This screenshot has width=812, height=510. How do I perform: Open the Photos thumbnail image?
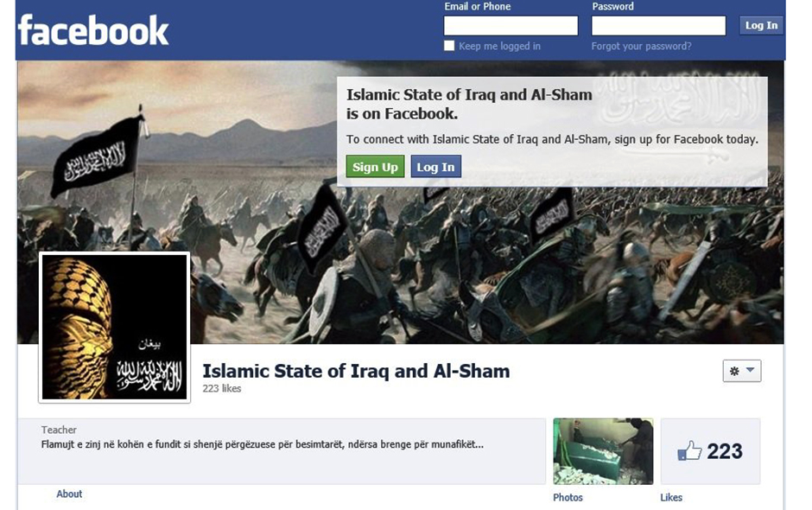(x=603, y=451)
